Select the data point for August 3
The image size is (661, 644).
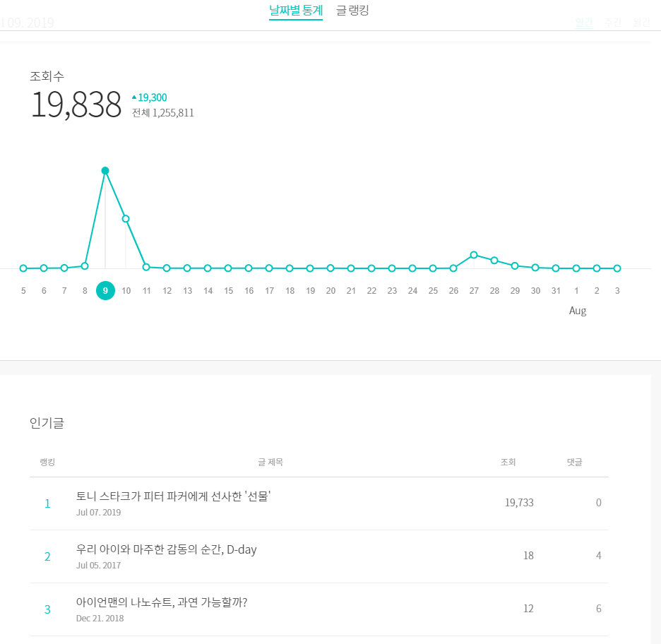617,268
